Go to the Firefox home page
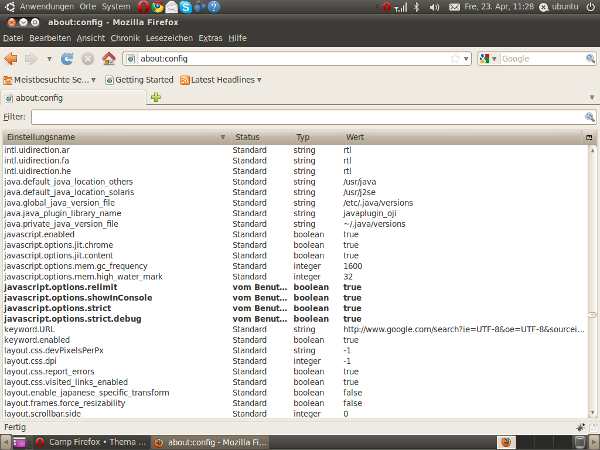This screenshot has height=450, width=600. [x=108, y=59]
